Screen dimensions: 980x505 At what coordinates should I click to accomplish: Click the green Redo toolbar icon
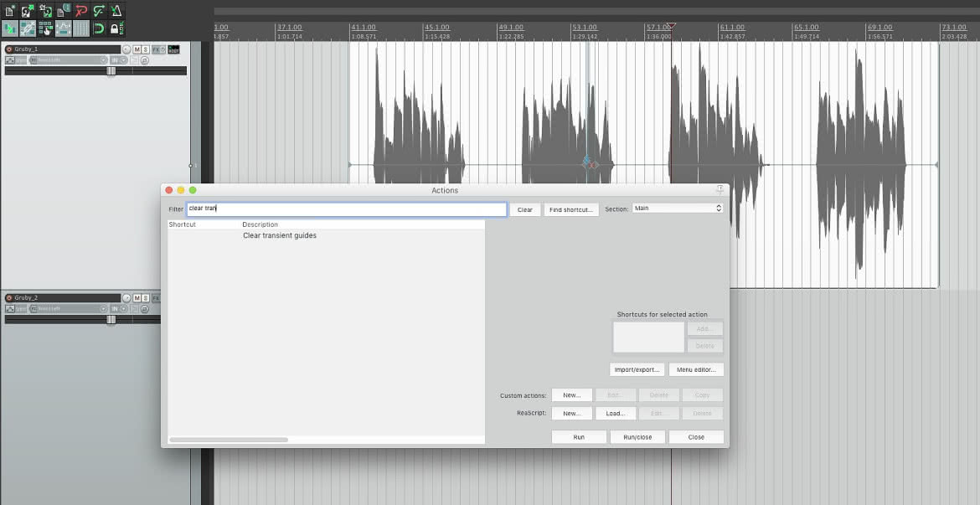point(99,11)
